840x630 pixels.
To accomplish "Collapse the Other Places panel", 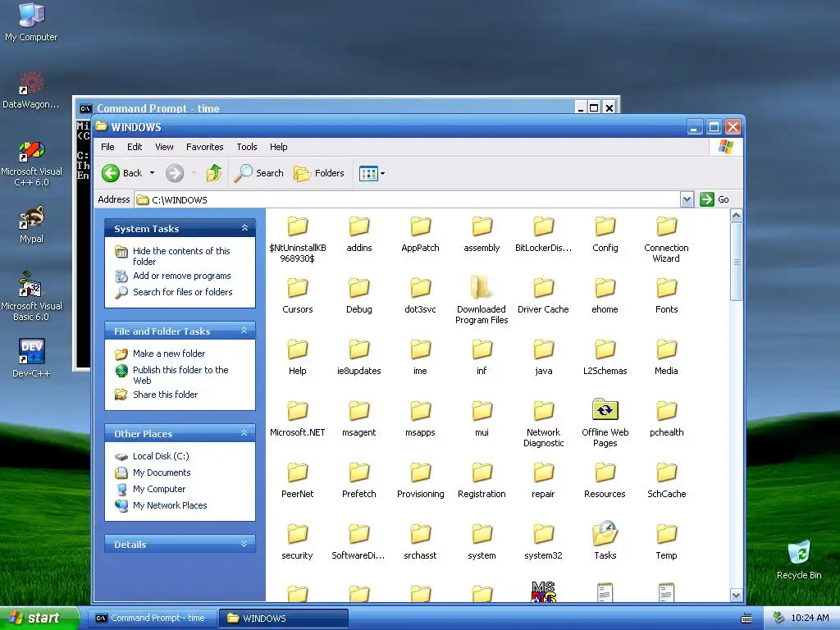I will point(244,433).
